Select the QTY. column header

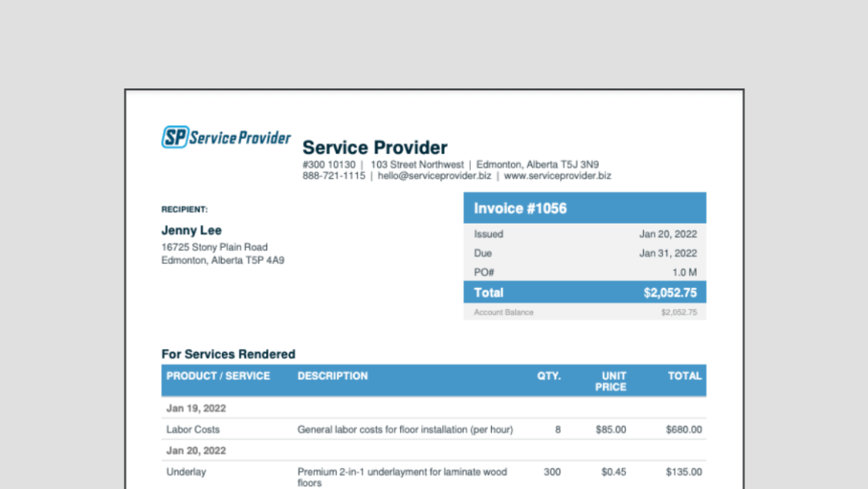pos(549,376)
